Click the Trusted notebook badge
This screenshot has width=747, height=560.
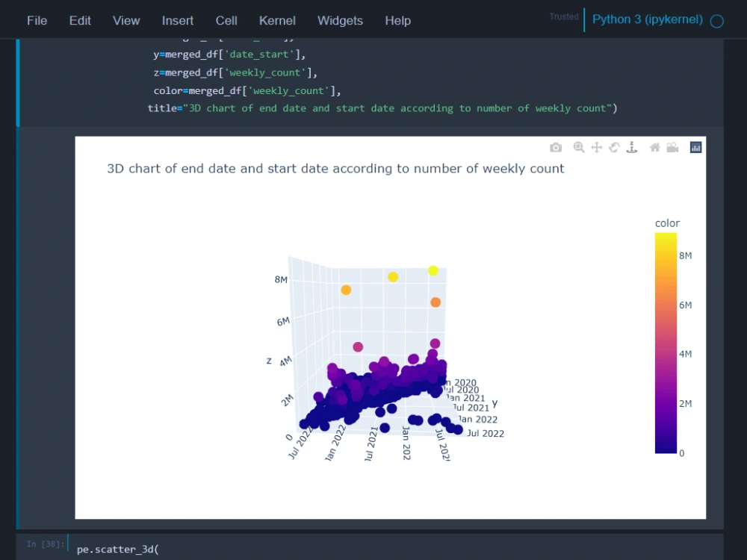click(564, 16)
